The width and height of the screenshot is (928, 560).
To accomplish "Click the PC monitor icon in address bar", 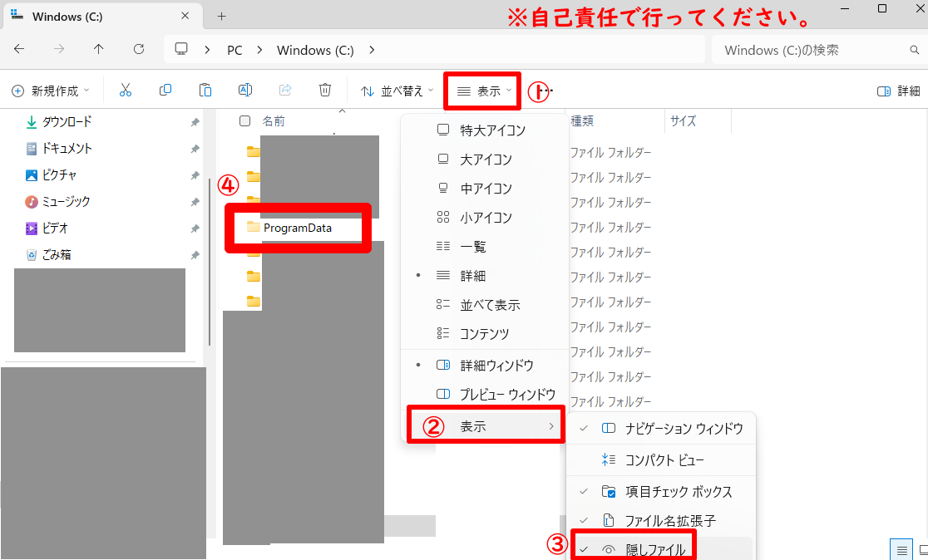I will pos(181,49).
